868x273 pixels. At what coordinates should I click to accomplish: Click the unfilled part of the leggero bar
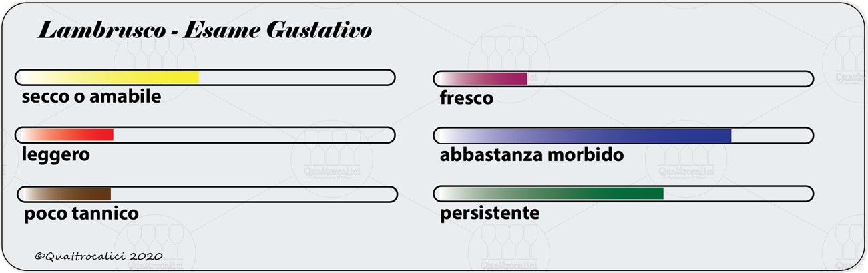click(x=254, y=135)
